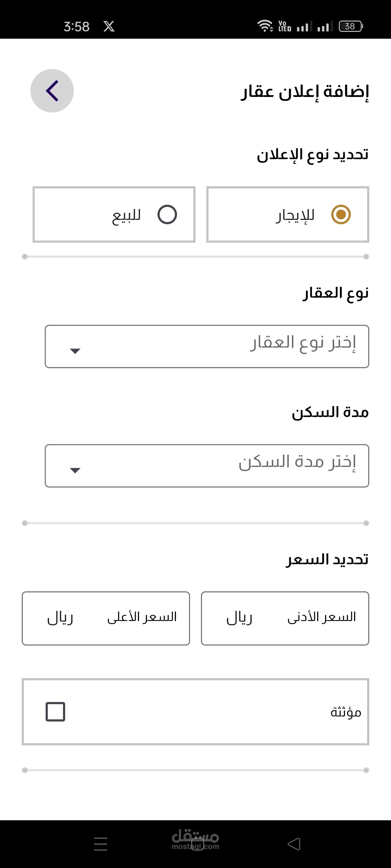Tap the battery level indicator

[350, 26]
